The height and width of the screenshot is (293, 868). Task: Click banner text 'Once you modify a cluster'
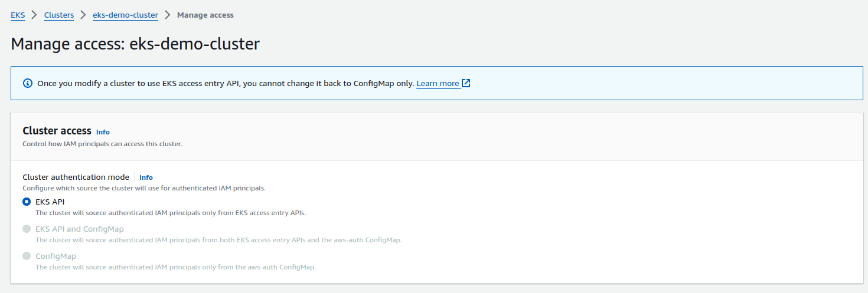(x=226, y=84)
